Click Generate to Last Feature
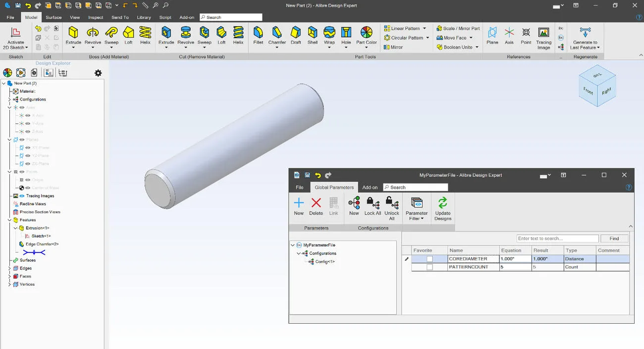 585,38
